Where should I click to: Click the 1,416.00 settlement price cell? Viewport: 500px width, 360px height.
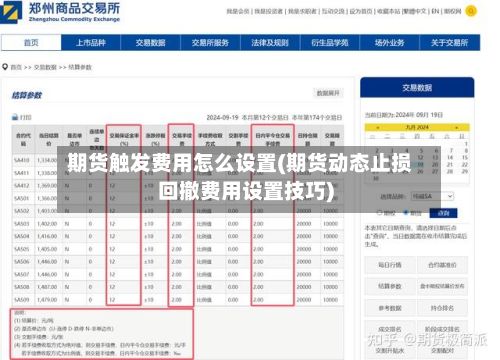(47, 236)
